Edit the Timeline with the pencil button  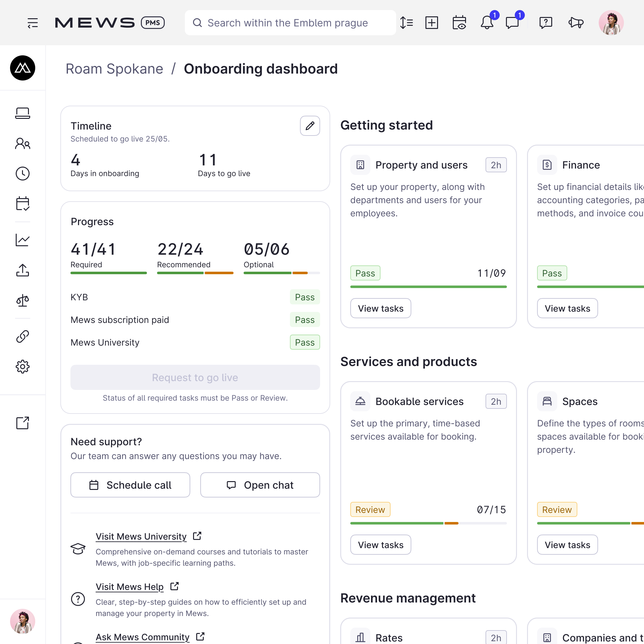(x=310, y=126)
